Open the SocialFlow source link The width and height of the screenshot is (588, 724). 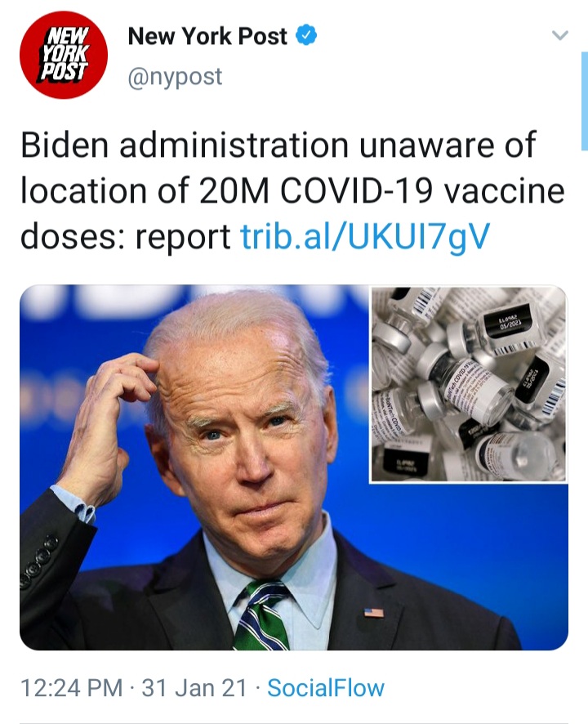[x=326, y=687]
